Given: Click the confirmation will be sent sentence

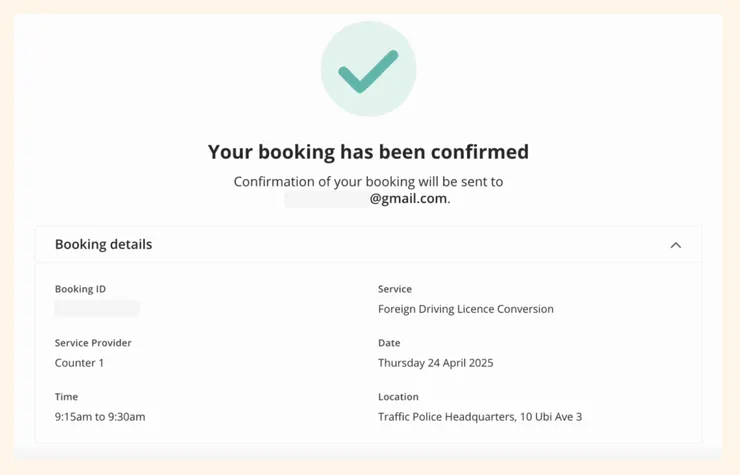Looking at the screenshot, I should (x=368, y=182).
